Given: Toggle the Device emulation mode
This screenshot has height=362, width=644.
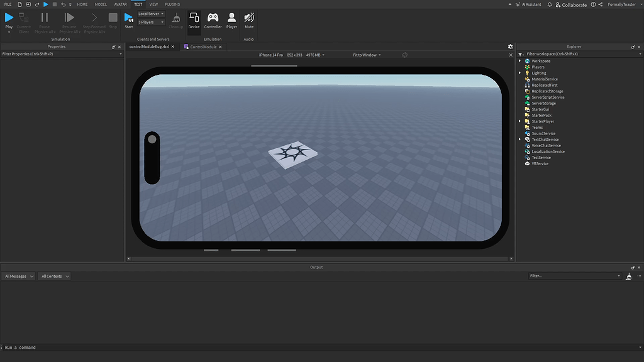Looking at the screenshot, I should pos(194,19).
